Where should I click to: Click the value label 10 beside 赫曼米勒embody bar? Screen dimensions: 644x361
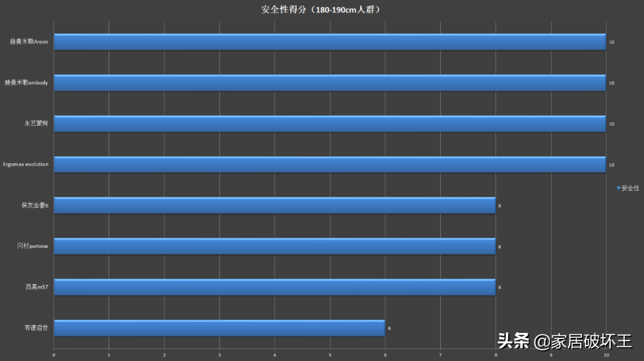(612, 83)
